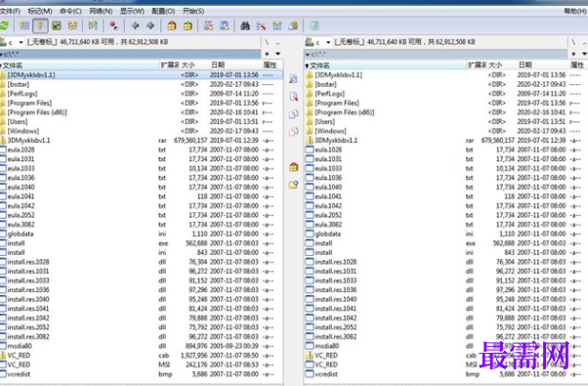Screen dimensions: 588x386
Task: Open left panel favorites asterisk button
Action: (x=267, y=54)
